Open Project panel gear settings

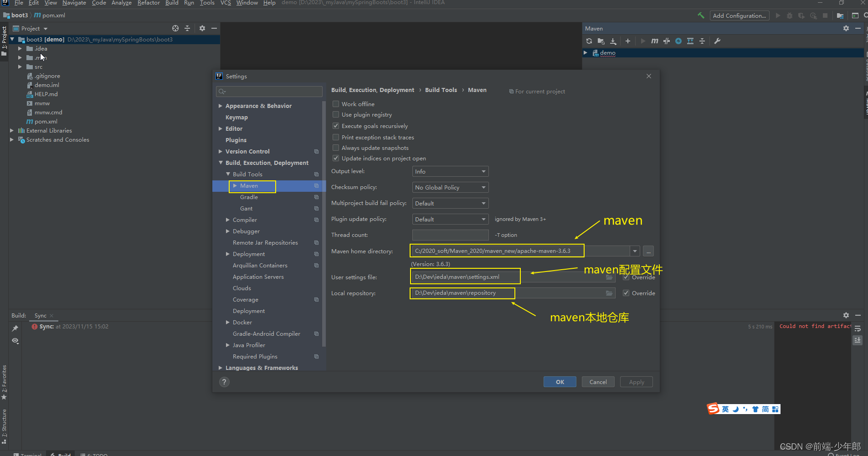(x=202, y=28)
